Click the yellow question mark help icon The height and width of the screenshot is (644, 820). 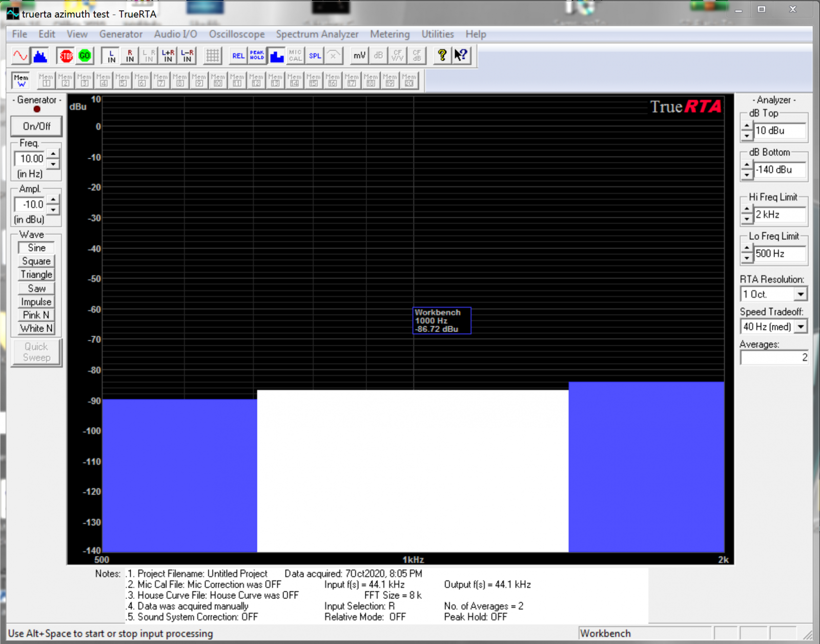click(x=441, y=55)
